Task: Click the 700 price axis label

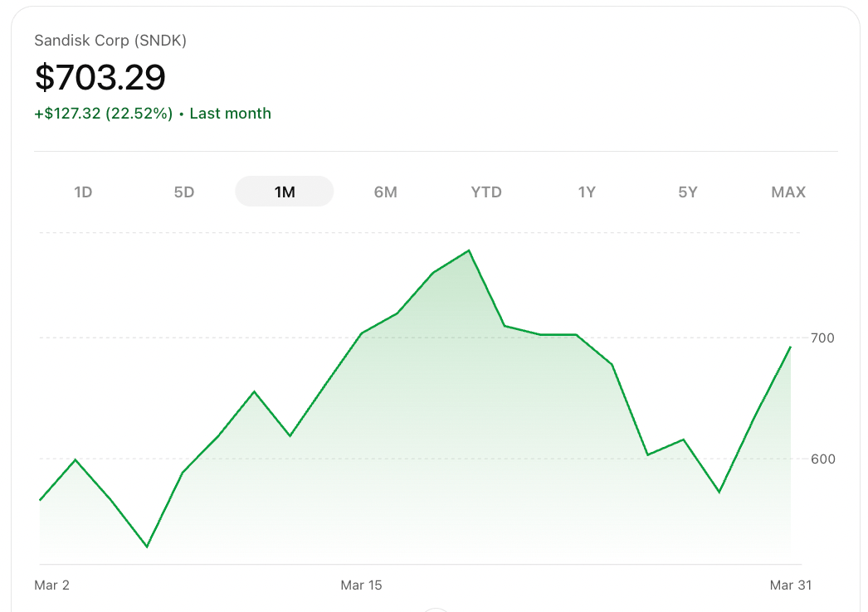Action: tap(823, 338)
